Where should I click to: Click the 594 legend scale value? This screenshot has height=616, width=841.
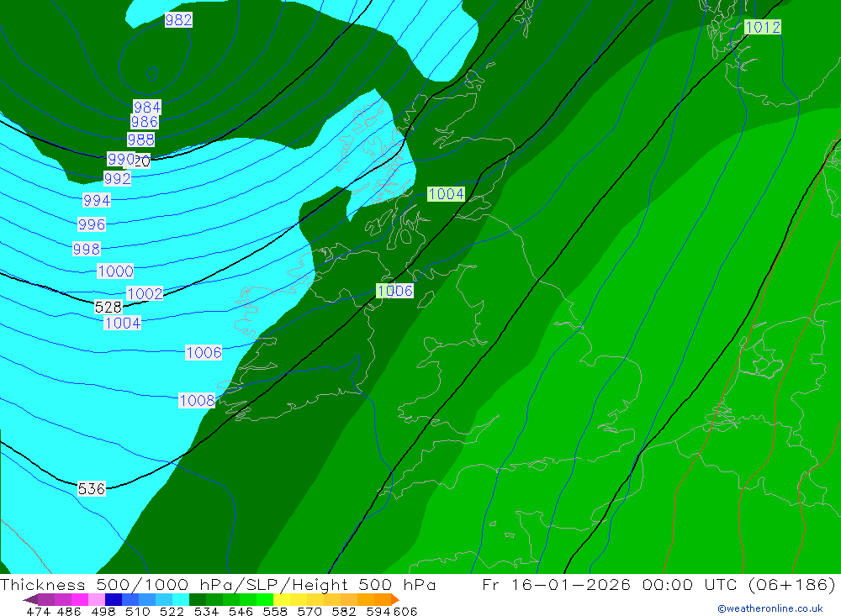point(378,611)
